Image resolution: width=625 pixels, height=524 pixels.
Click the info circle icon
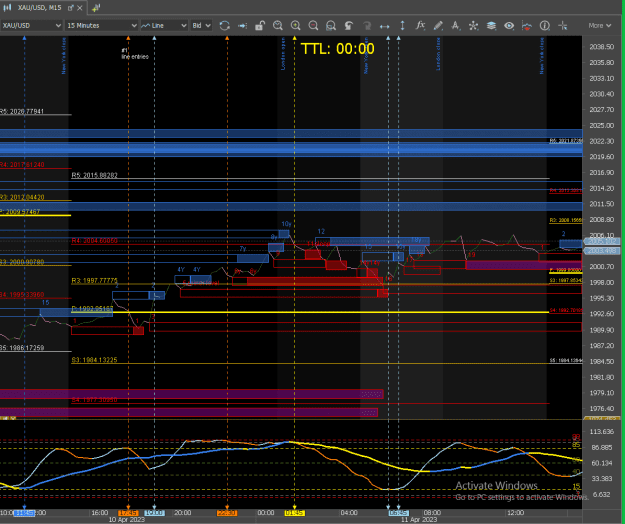pos(544,26)
